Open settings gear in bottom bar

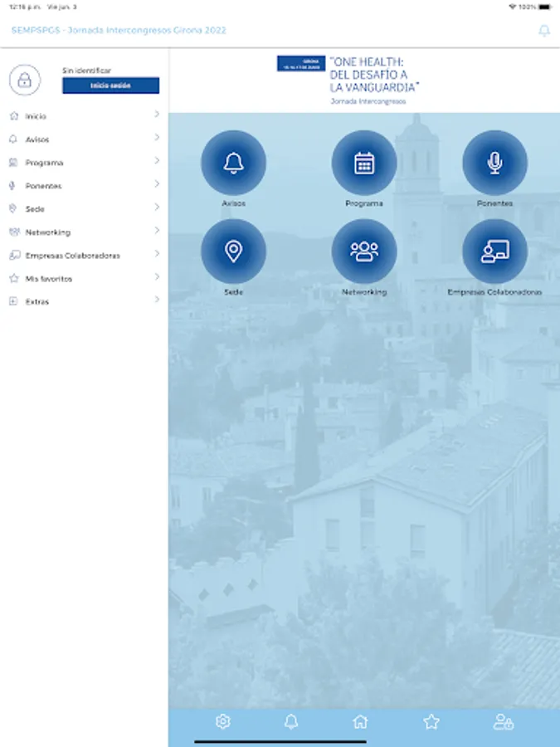coord(223,722)
